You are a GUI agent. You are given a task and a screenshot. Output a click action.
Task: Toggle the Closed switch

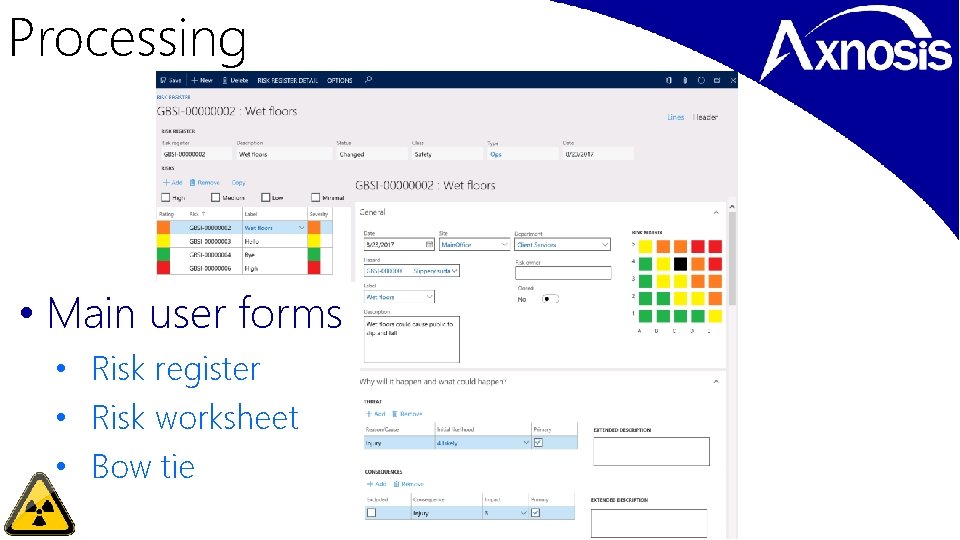coord(550,299)
